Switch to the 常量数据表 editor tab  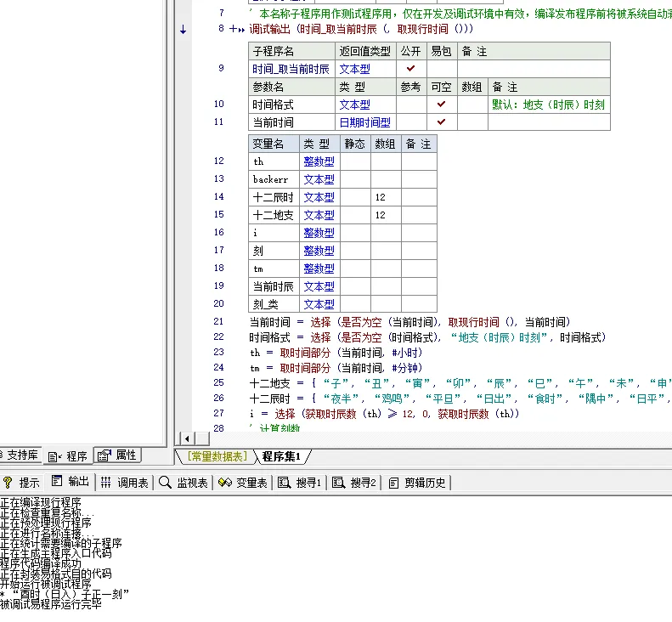click(217, 457)
